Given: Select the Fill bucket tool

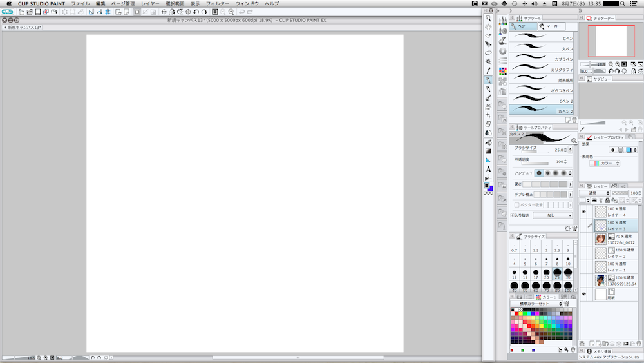Looking at the screenshot, I should pyautogui.click(x=488, y=142).
